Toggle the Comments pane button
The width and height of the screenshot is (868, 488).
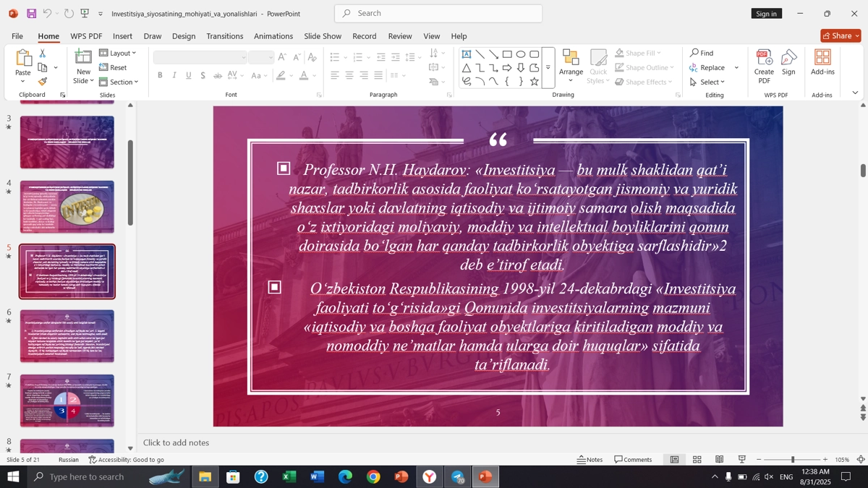point(633,460)
